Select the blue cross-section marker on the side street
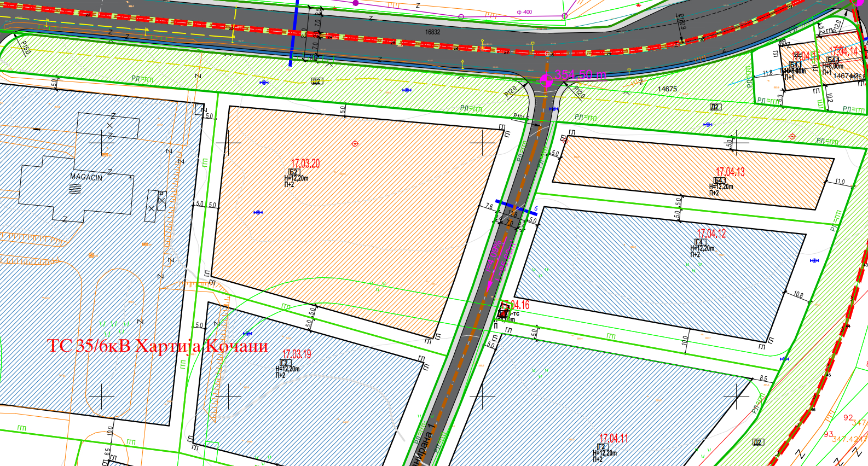 point(516,207)
